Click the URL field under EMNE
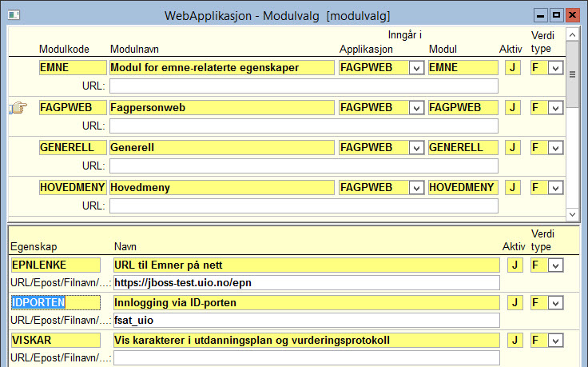The width and height of the screenshot is (588, 367). 304,86
